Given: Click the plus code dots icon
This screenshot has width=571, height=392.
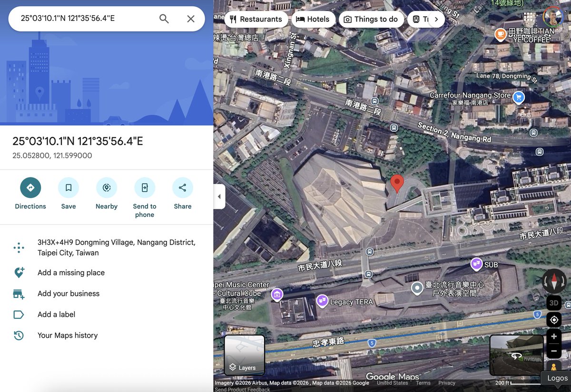Looking at the screenshot, I should pyautogui.click(x=19, y=247).
